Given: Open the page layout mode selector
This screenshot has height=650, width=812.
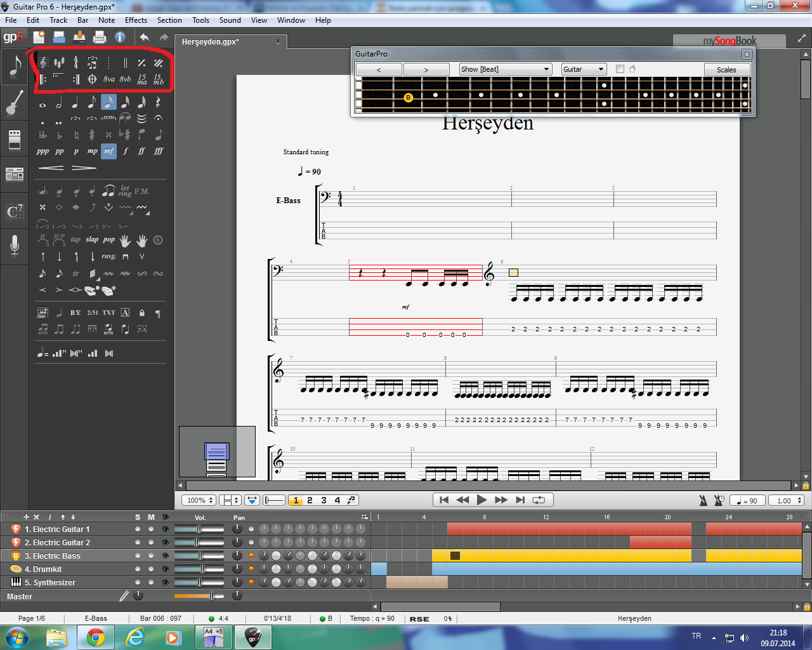Looking at the screenshot, I should [x=230, y=500].
